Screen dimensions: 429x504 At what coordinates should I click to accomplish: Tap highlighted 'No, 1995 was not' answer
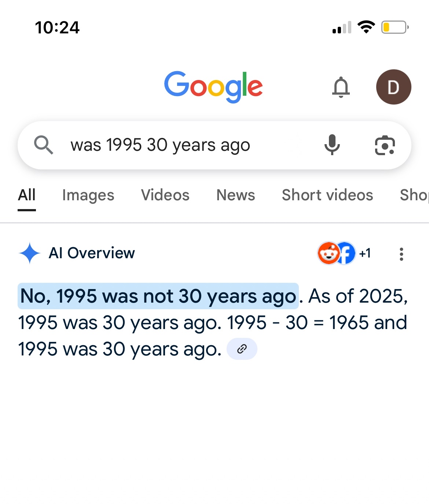point(158,296)
